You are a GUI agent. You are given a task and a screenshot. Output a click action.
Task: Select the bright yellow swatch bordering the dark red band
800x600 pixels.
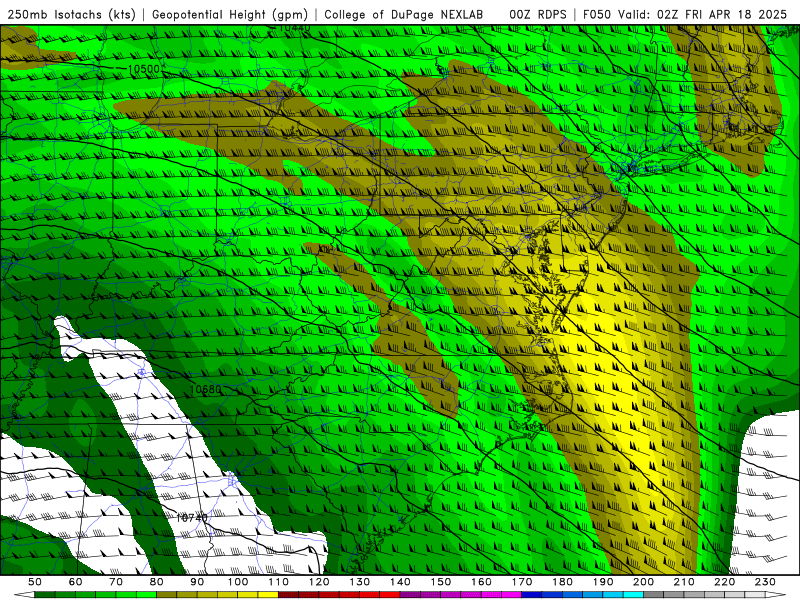pyautogui.click(x=268, y=595)
